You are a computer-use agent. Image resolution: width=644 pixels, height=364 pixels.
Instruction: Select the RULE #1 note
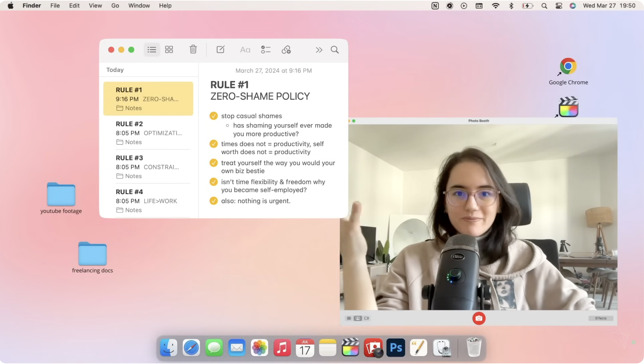pyautogui.click(x=148, y=99)
